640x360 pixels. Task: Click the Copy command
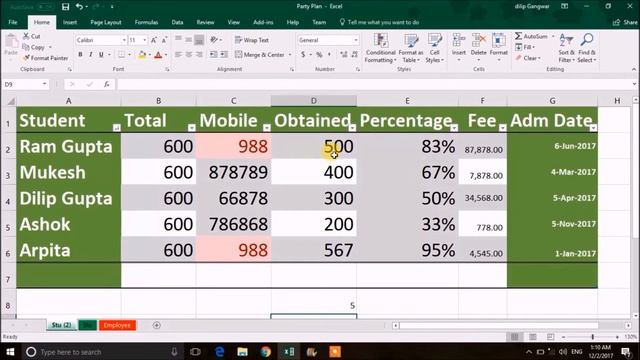coord(34,47)
